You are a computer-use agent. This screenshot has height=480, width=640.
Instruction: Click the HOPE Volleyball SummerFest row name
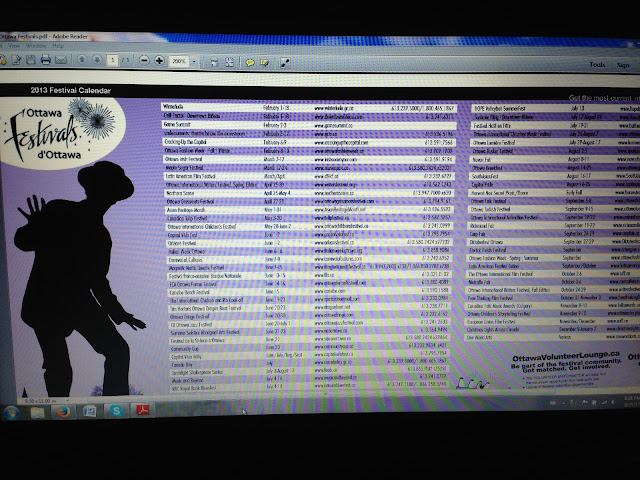pyautogui.click(x=500, y=109)
